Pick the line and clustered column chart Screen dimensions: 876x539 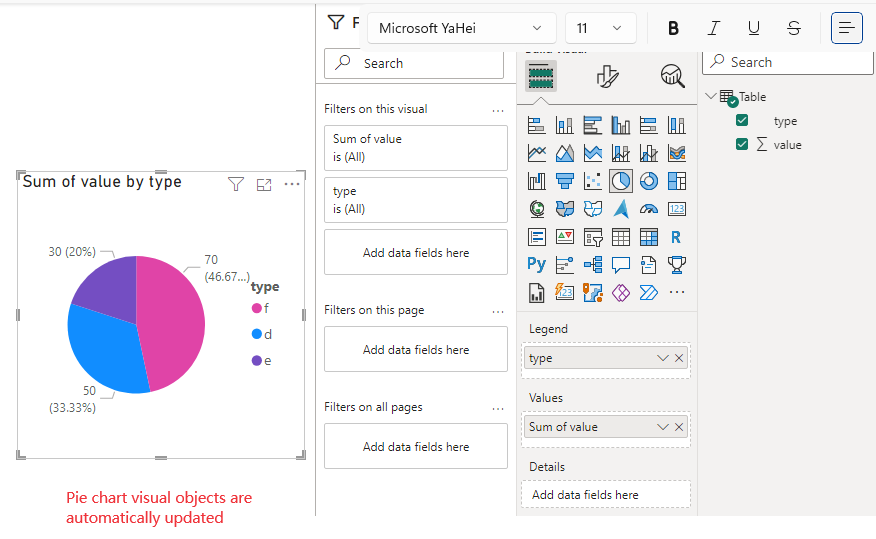(648, 152)
